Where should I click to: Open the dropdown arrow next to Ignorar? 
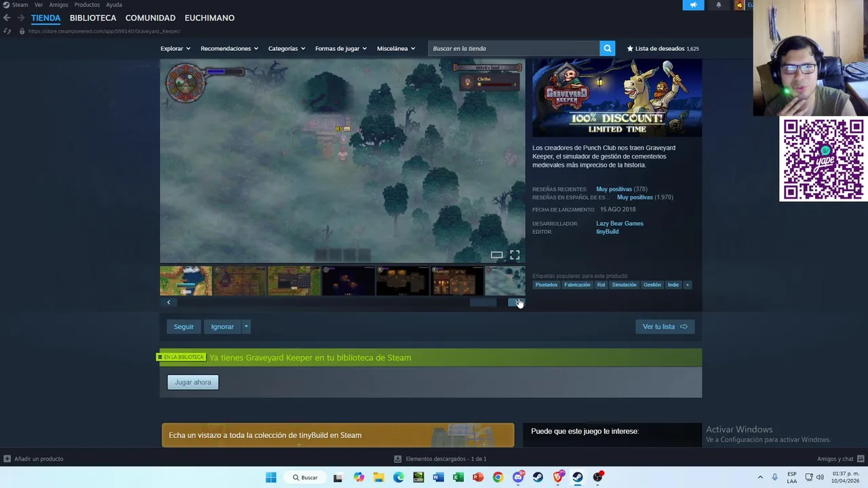[246, 327]
